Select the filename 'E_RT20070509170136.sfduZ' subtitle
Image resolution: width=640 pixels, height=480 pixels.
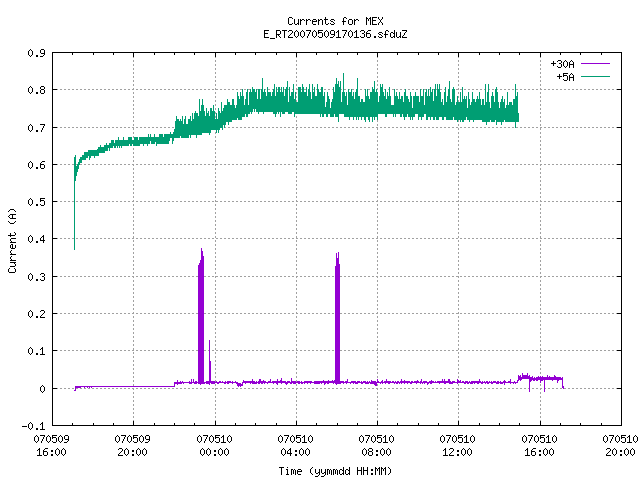tap(335, 34)
